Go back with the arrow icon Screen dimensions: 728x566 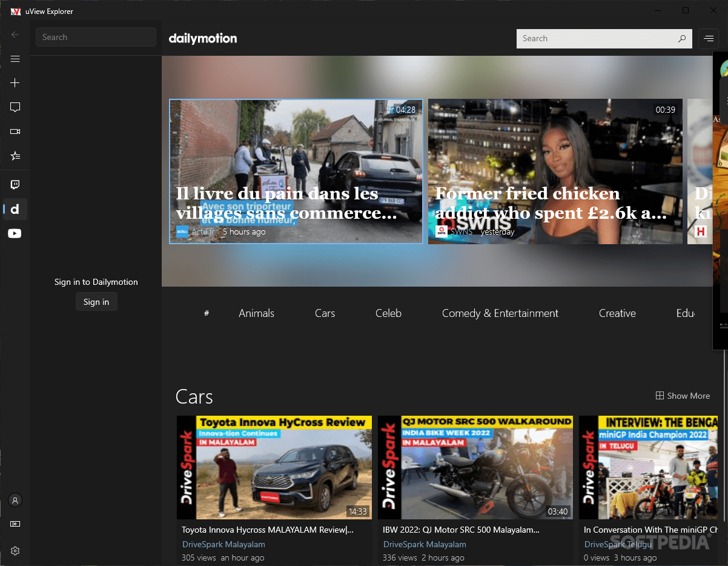coord(15,35)
